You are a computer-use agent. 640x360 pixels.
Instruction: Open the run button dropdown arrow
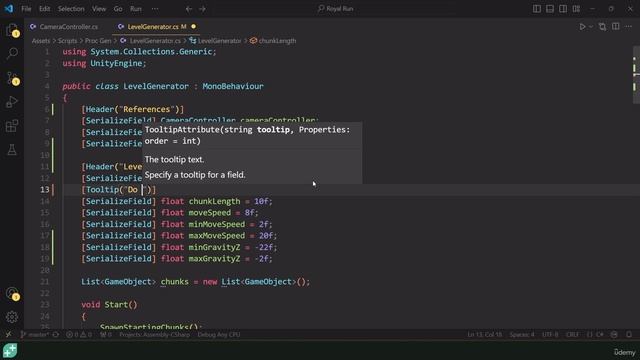pyautogui.click(x=591, y=27)
